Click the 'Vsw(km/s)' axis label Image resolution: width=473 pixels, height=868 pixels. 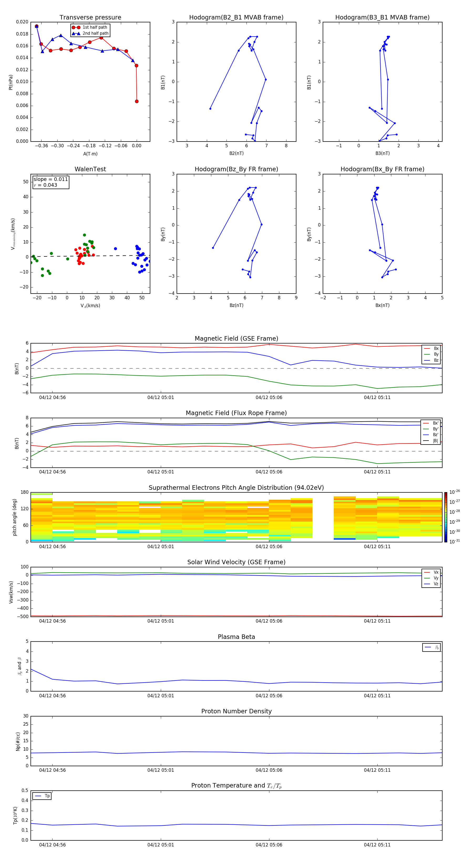[11, 592]
